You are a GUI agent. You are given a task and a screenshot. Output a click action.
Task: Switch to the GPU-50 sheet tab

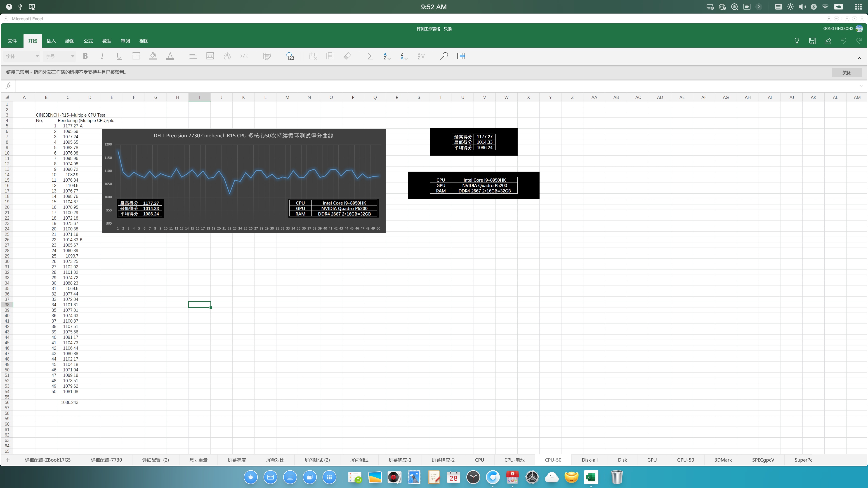[685, 460]
